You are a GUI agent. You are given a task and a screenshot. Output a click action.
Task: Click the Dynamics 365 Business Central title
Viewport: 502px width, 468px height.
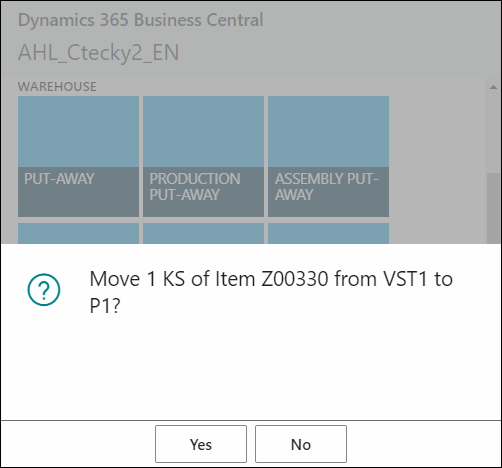(x=140, y=20)
